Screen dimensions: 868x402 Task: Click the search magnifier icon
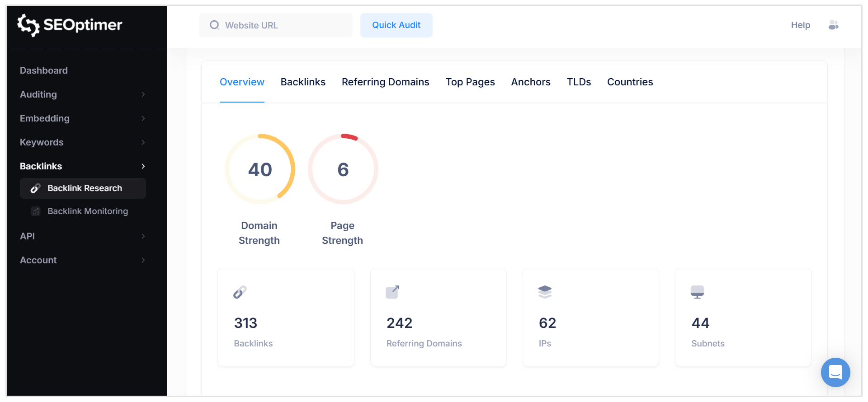(214, 25)
